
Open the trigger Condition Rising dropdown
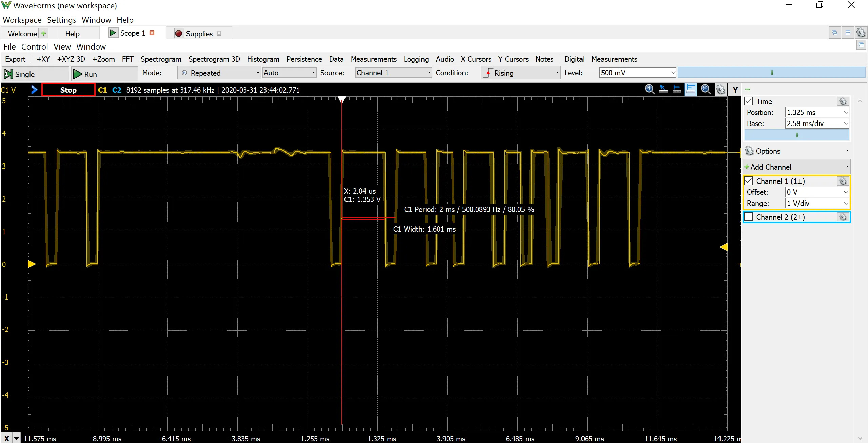521,73
